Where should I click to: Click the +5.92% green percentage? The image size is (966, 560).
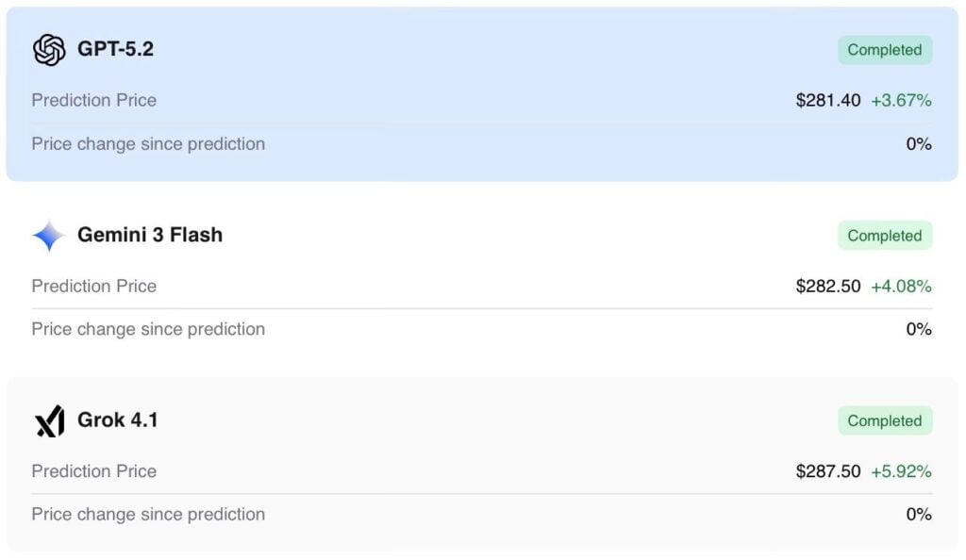(x=901, y=471)
